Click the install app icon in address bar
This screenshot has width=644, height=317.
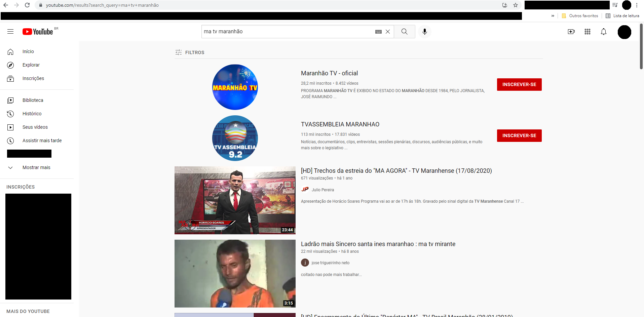pyautogui.click(x=504, y=5)
